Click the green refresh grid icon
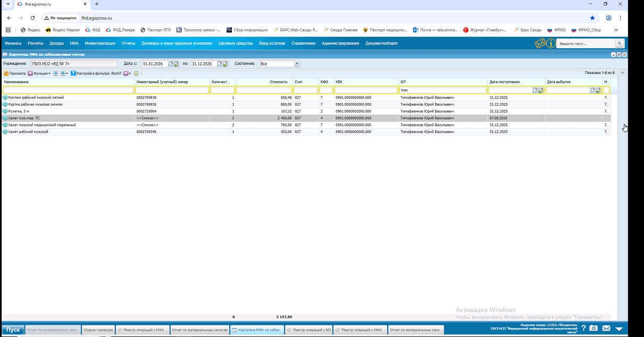Screen dimensions: 644x337 tap(136, 73)
